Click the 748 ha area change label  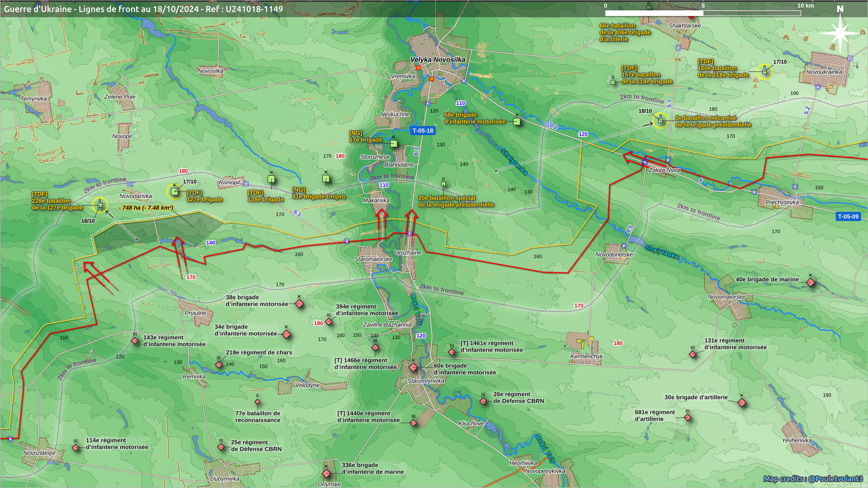pyautogui.click(x=146, y=208)
